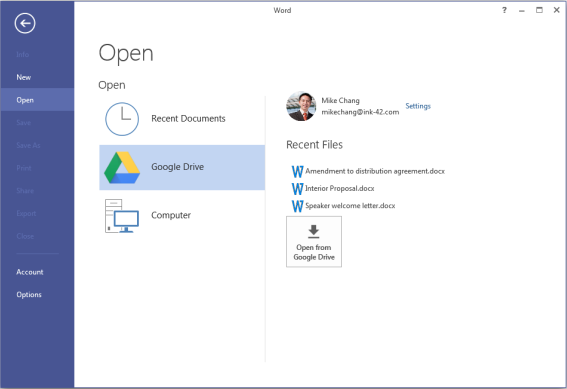Click the Word icon beside Interior Proposal.docx
Screen dimensions: 567x389
297,189
